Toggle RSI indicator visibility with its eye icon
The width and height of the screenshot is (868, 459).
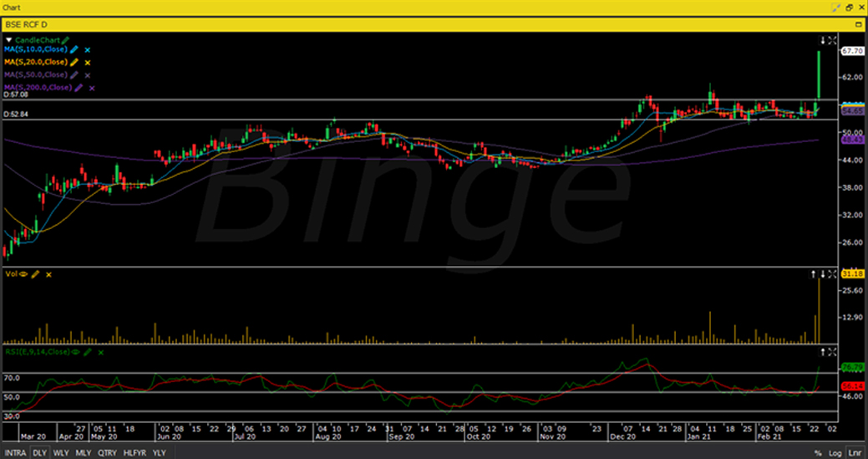click(x=75, y=352)
